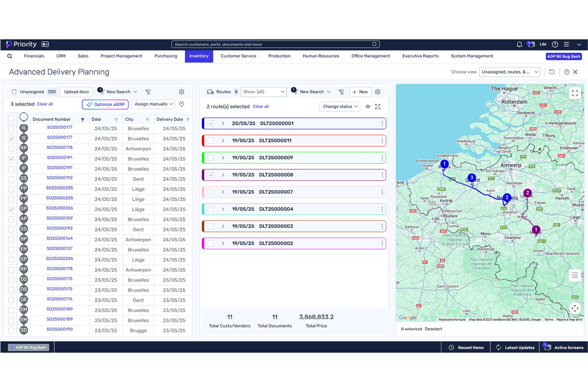This screenshot has width=588, height=392.
Task: Expand route DLT25000007 details
Action: (x=223, y=192)
